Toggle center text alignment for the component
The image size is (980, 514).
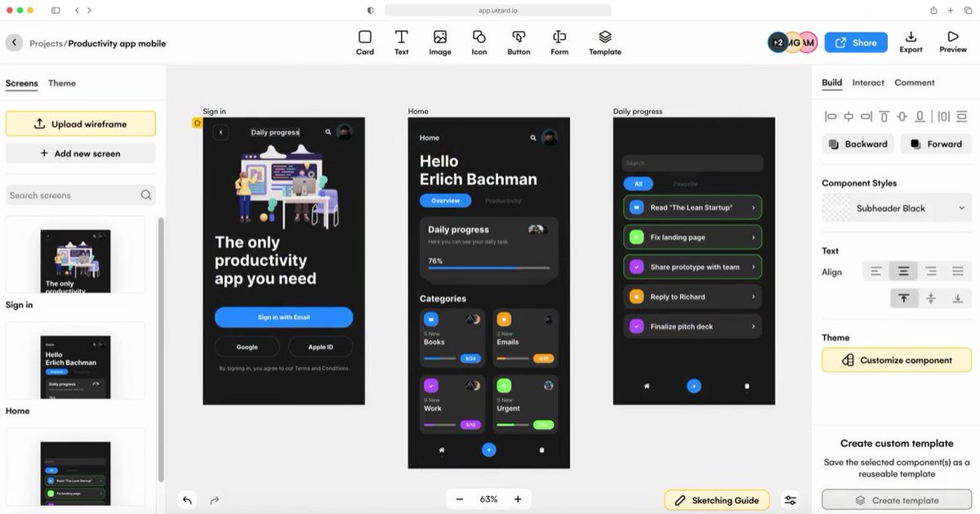902,271
